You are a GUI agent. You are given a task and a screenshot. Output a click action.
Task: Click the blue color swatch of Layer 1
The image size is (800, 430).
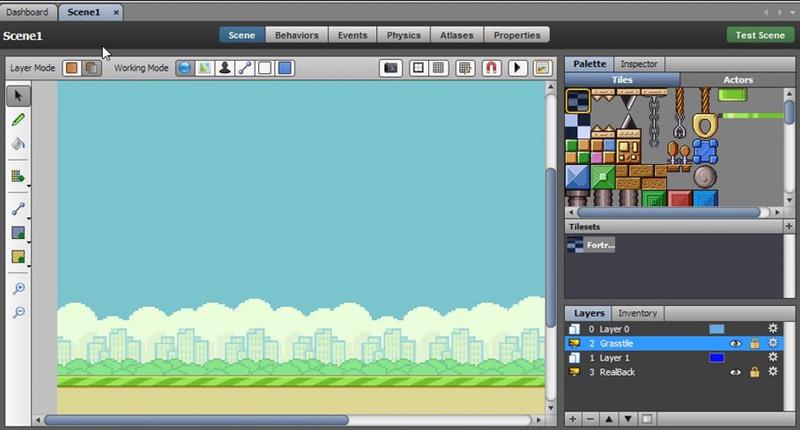click(x=716, y=358)
